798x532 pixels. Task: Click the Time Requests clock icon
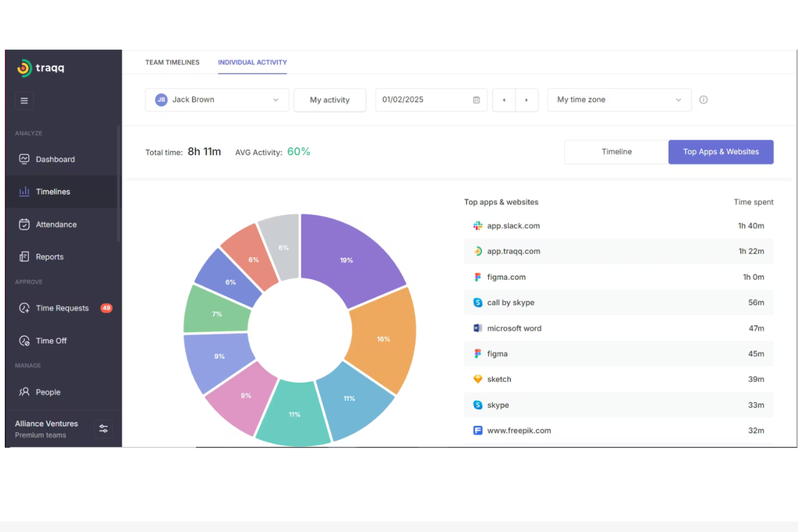point(24,308)
